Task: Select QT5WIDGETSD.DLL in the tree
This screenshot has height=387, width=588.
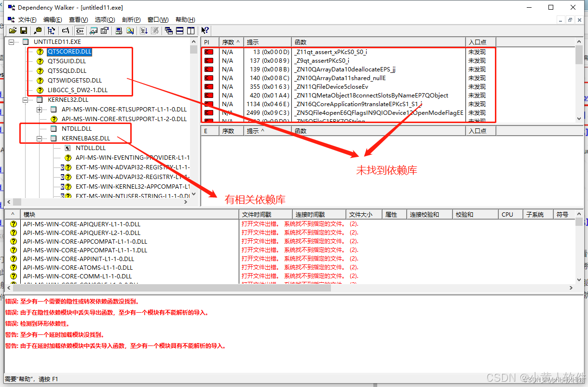Action: click(x=75, y=81)
